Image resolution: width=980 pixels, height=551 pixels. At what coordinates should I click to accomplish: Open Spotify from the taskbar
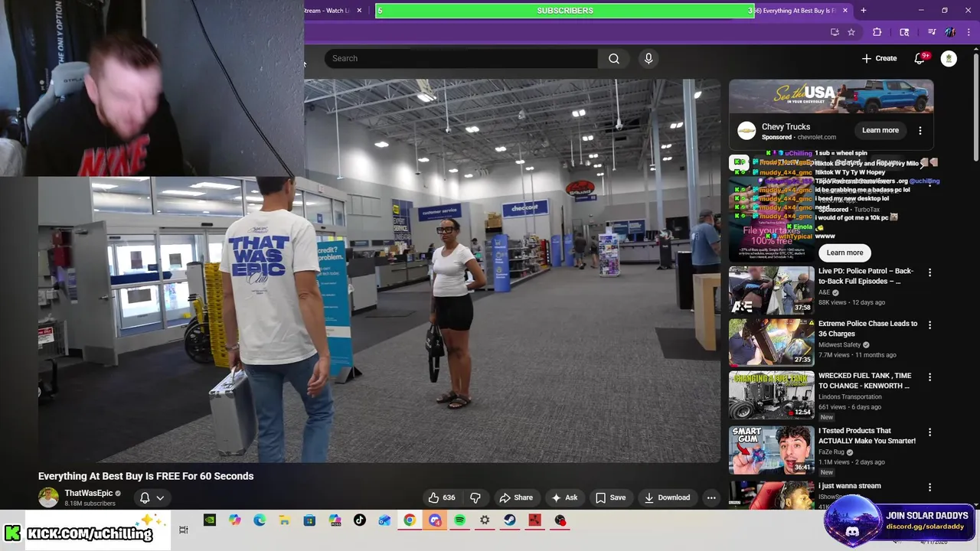tap(459, 520)
